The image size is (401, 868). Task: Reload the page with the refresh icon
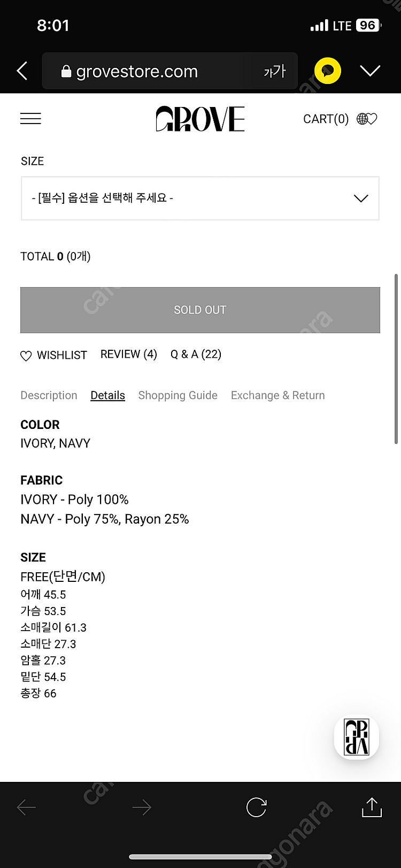click(256, 807)
